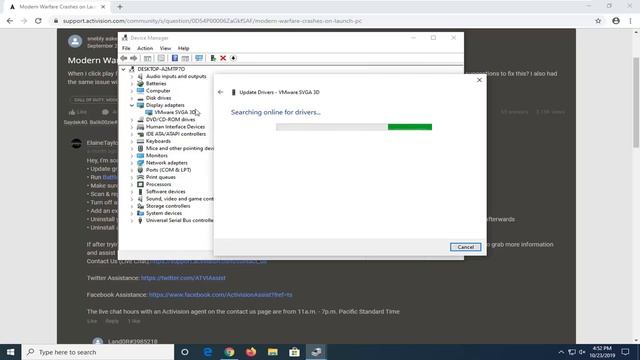Expand the Computer category
640x360 pixels.
pos(131,91)
